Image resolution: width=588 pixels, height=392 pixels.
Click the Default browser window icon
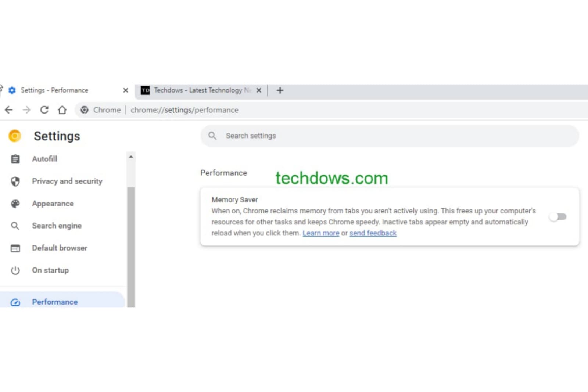point(15,248)
